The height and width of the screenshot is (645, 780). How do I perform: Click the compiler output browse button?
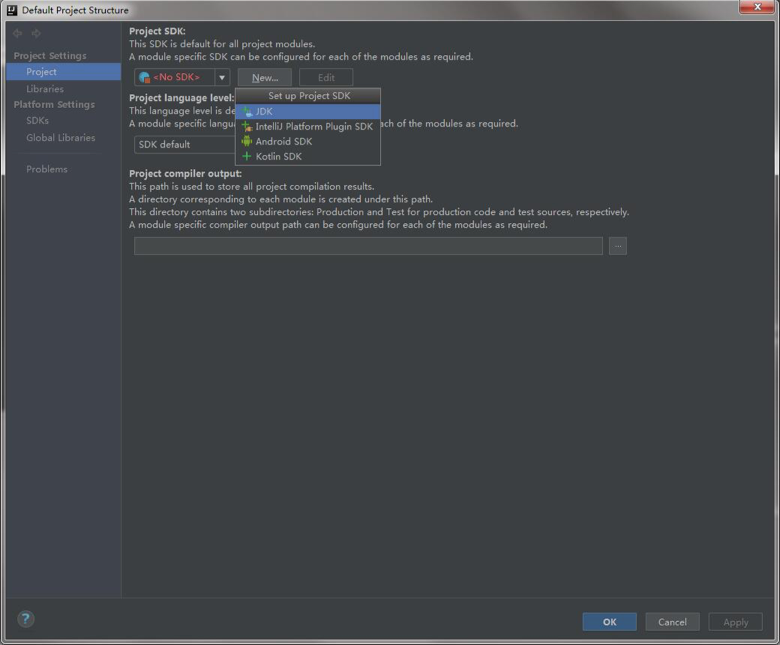coord(618,246)
